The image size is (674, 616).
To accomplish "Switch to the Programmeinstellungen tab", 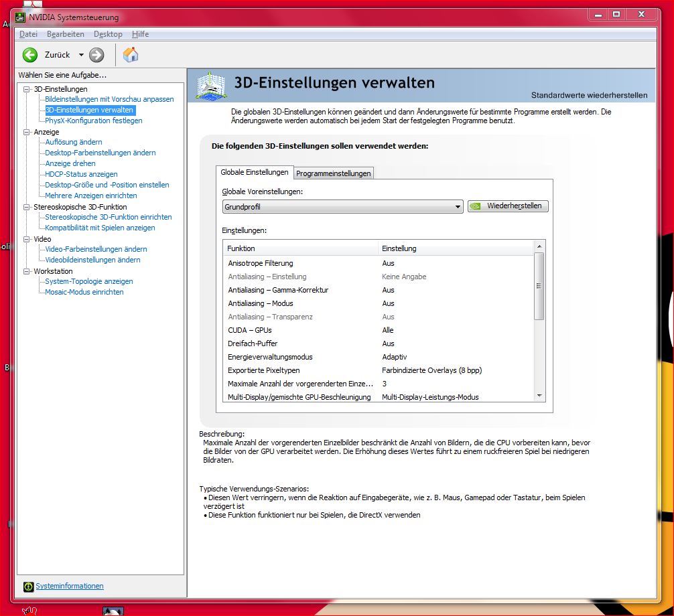I will pyautogui.click(x=334, y=173).
